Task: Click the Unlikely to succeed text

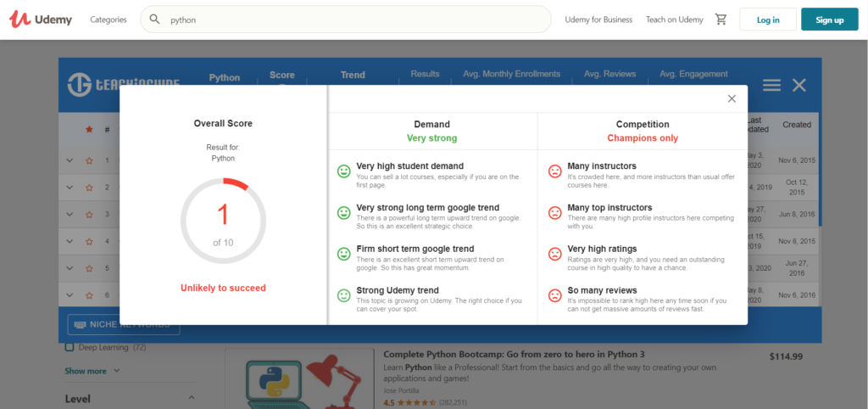Action: coord(223,288)
